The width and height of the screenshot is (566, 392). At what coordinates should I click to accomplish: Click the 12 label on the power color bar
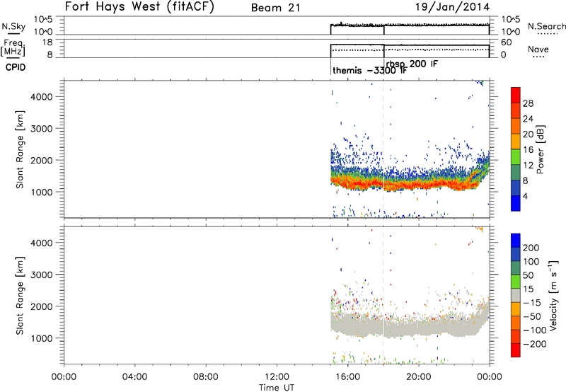(528, 166)
